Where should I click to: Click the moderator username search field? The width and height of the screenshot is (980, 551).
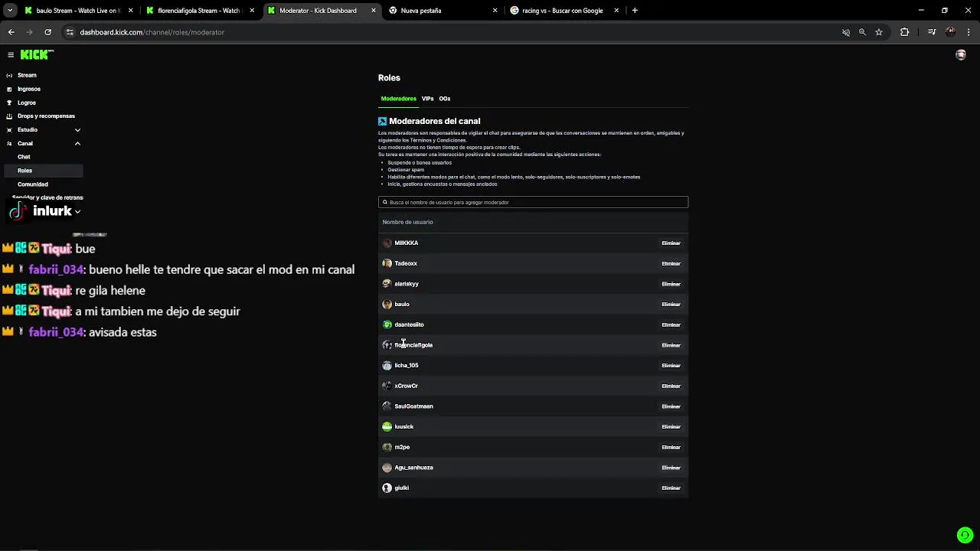(533, 202)
